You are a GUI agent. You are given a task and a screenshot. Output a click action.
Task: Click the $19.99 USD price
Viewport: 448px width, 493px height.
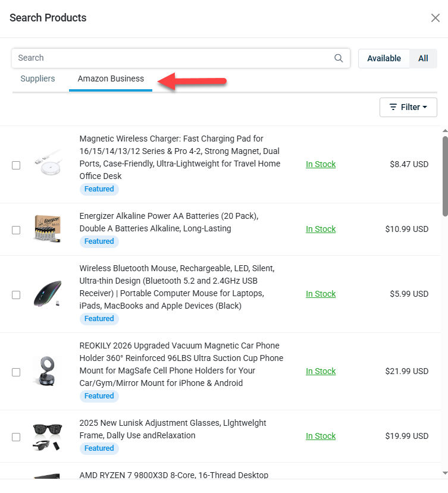[407, 436]
